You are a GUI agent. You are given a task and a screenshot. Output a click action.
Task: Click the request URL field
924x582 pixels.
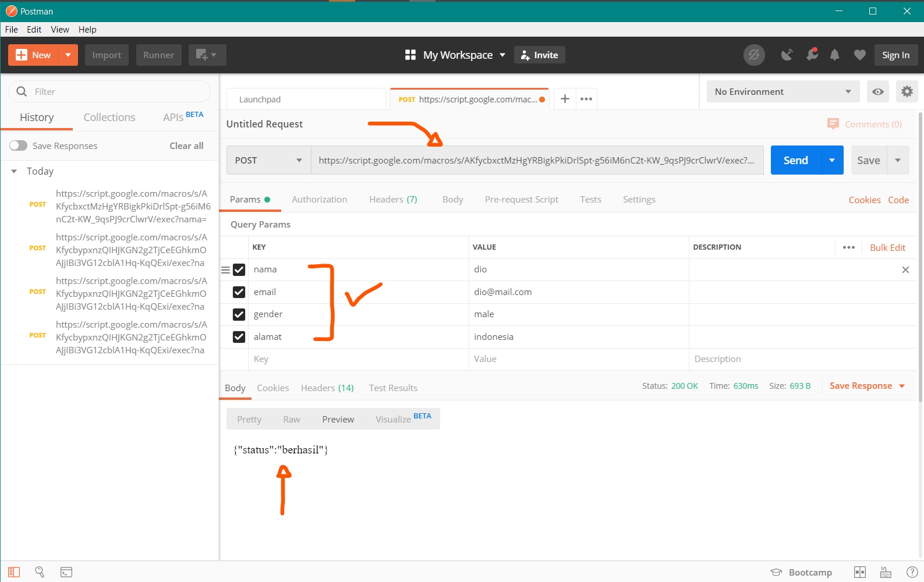click(x=537, y=160)
